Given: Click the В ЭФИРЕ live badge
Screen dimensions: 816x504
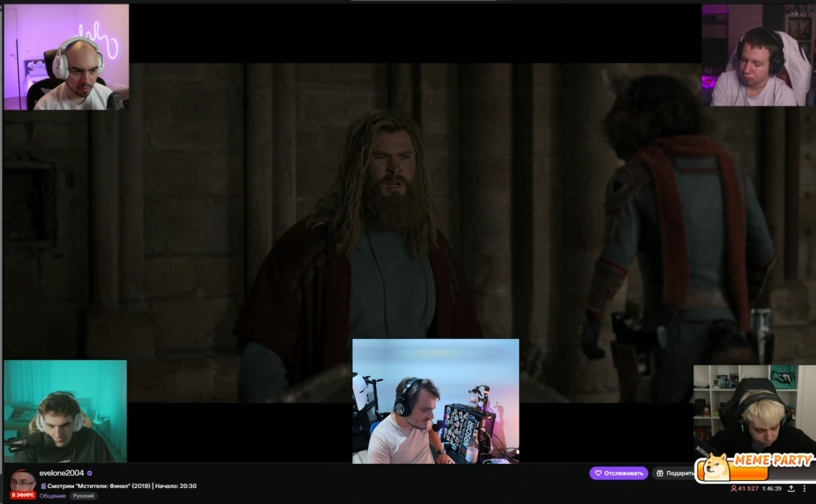Looking at the screenshot, I should (23, 495).
